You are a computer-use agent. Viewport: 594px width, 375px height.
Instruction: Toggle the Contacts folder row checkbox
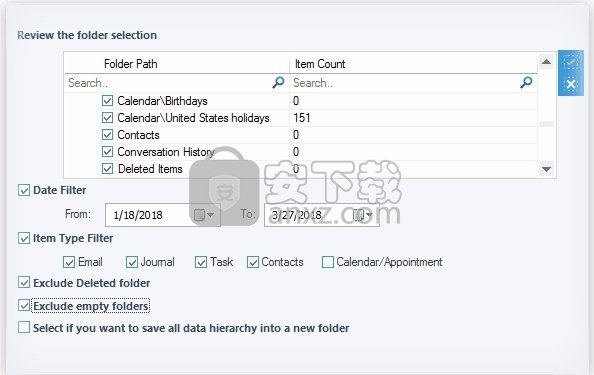[108, 134]
